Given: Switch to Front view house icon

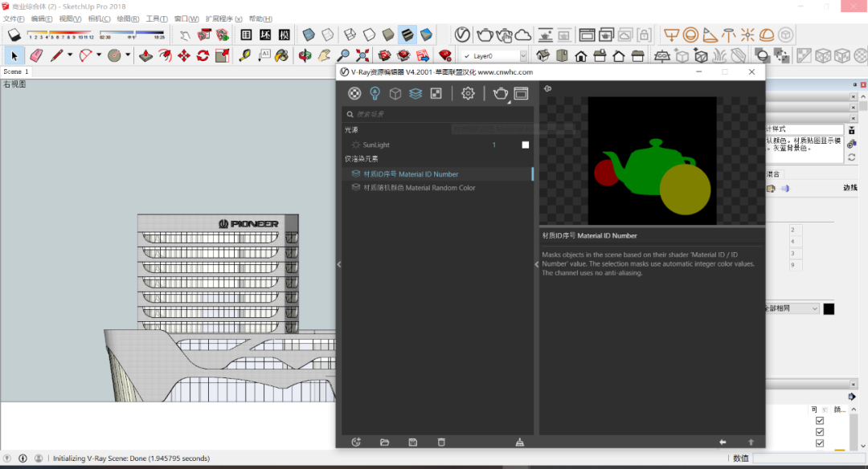Looking at the screenshot, I should tap(581, 56).
